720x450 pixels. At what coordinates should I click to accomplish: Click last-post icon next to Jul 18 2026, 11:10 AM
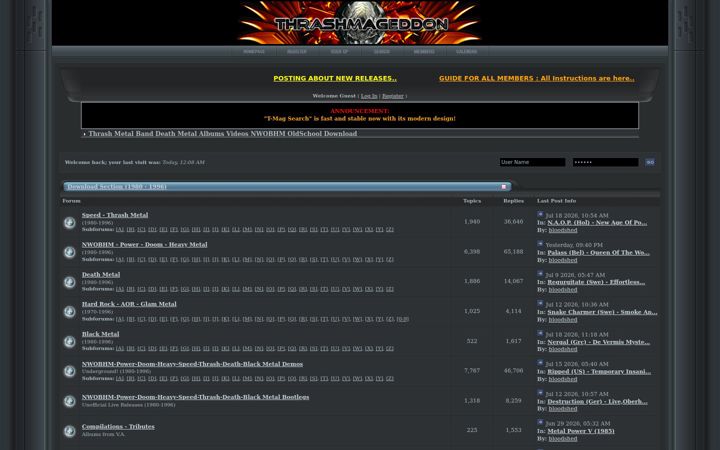coord(540,333)
